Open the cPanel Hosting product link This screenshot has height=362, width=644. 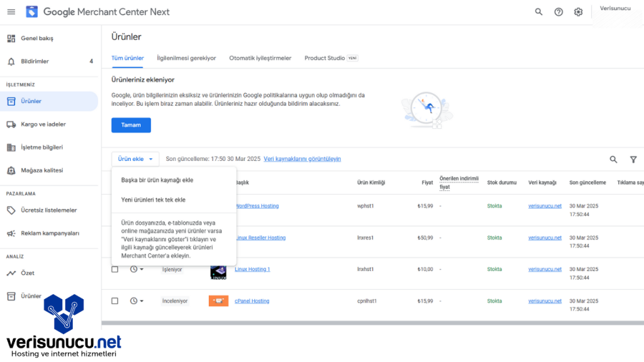[x=252, y=301]
